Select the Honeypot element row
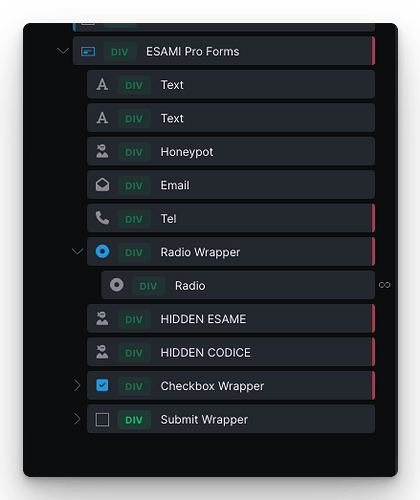Viewport: 420px width, 500px height. click(231, 151)
